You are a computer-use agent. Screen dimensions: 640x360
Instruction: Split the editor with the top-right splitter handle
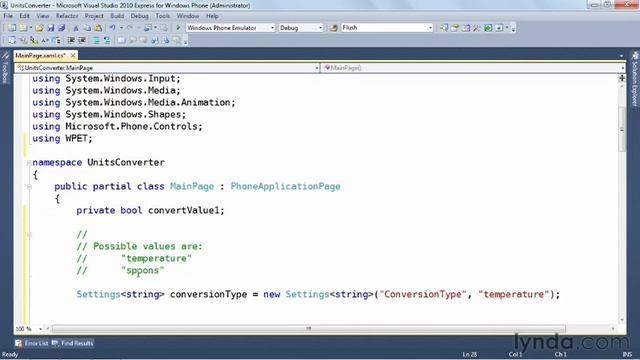pos(622,78)
